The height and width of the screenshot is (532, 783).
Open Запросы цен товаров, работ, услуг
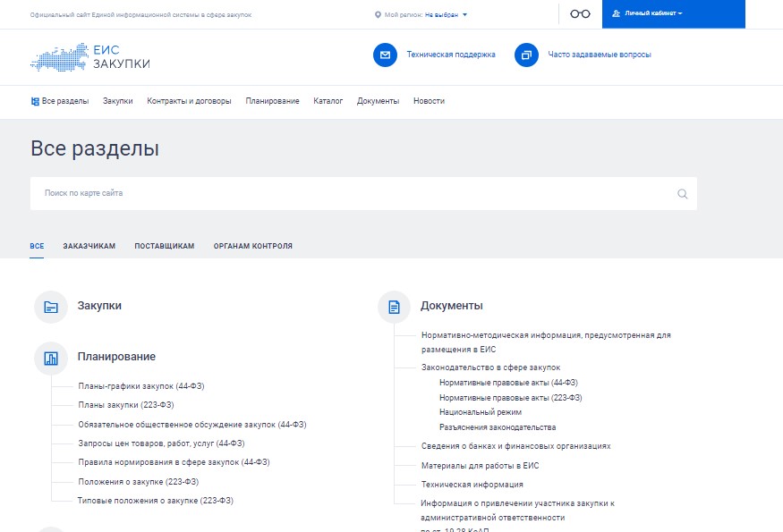point(161,443)
